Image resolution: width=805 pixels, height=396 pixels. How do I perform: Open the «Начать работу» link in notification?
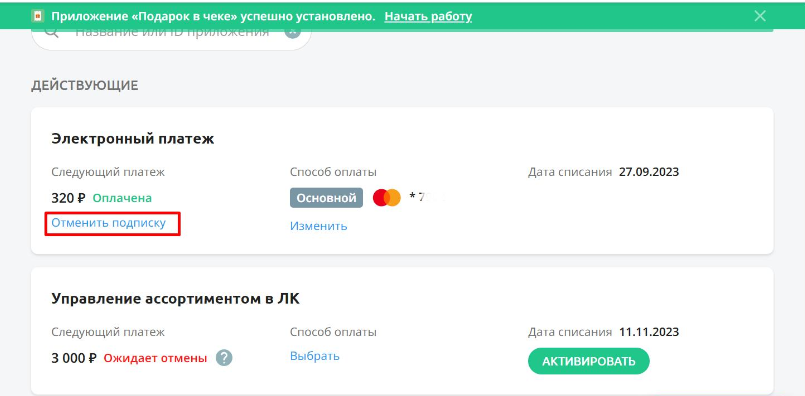coord(428,16)
